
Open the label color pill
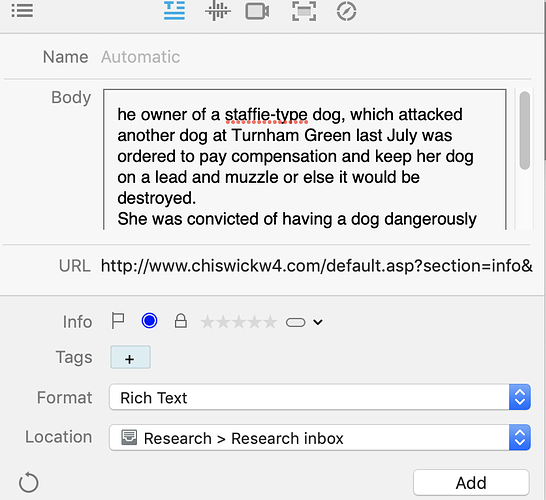click(295, 322)
